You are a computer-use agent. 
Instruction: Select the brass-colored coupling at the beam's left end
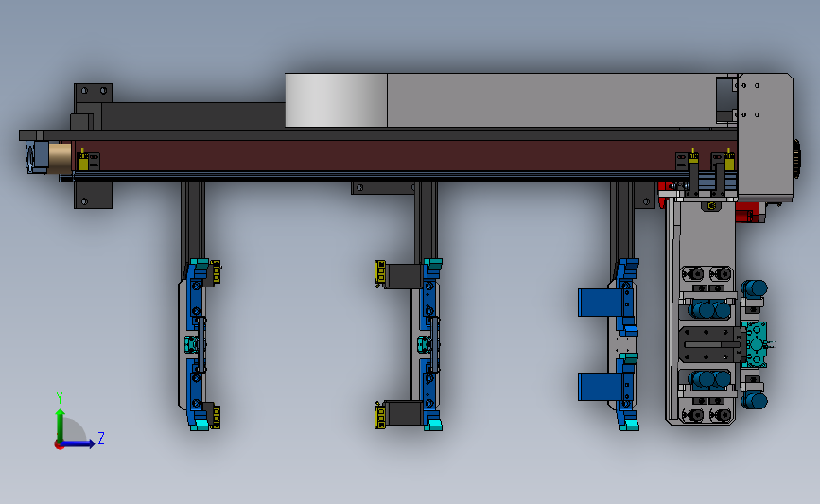point(60,158)
